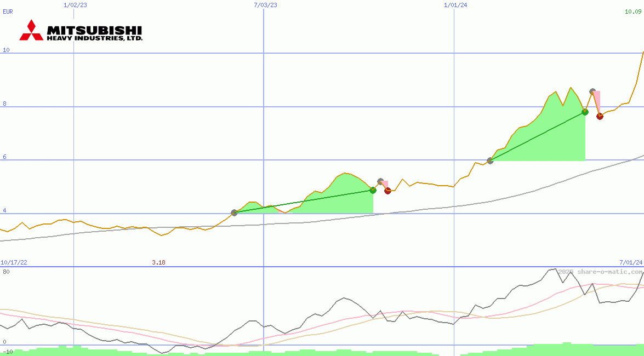
Task: Click the Mitsubishi Heavy Industries logo
Action: [81, 31]
